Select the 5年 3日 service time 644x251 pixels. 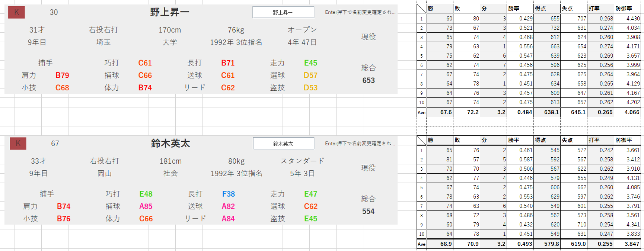click(x=302, y=173)
